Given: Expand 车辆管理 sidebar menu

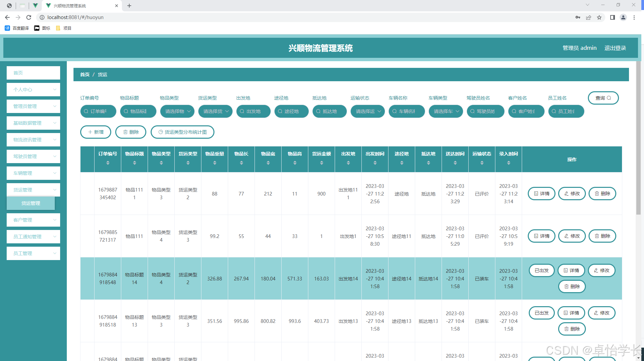Looking at the screenshot, I should (33, 173).
